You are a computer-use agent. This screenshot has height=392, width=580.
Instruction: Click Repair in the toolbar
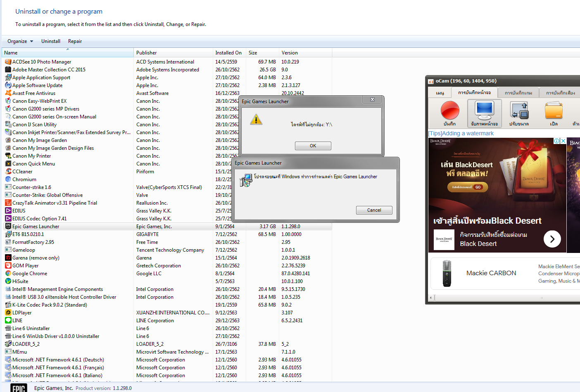[75, 41]
